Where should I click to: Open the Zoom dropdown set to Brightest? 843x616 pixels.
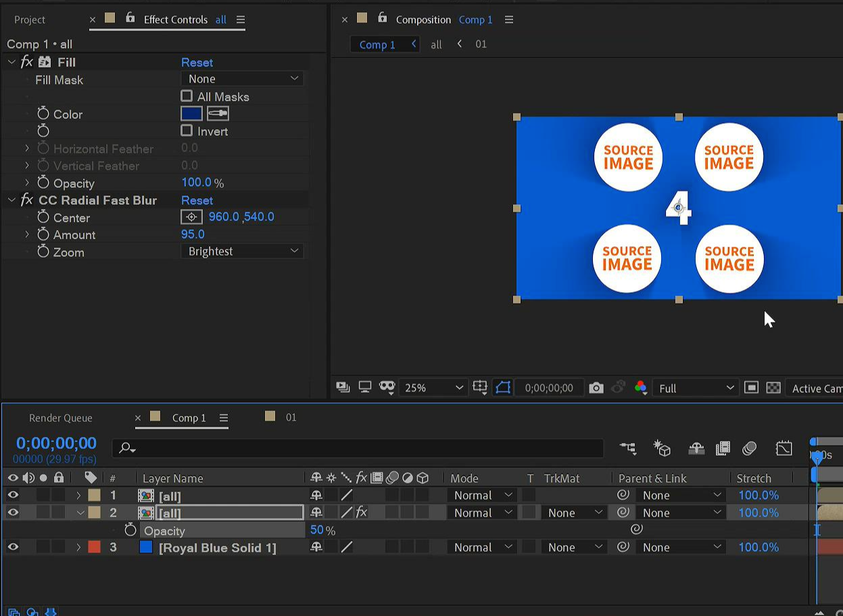[x=242, y=251]
